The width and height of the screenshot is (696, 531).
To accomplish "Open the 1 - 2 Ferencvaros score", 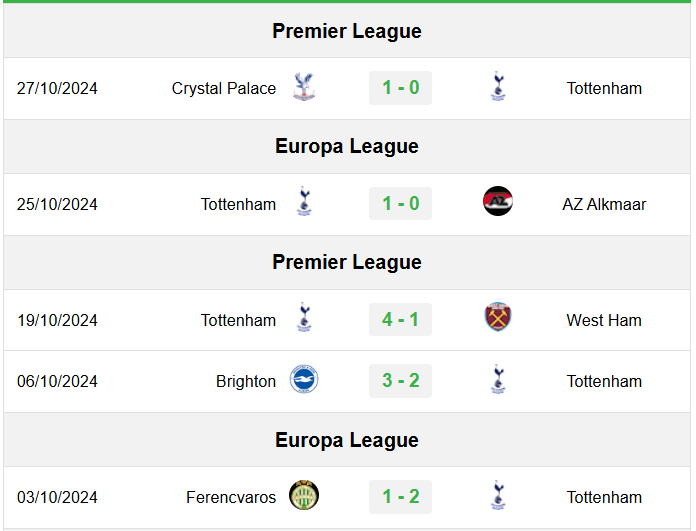I will 400,497.
